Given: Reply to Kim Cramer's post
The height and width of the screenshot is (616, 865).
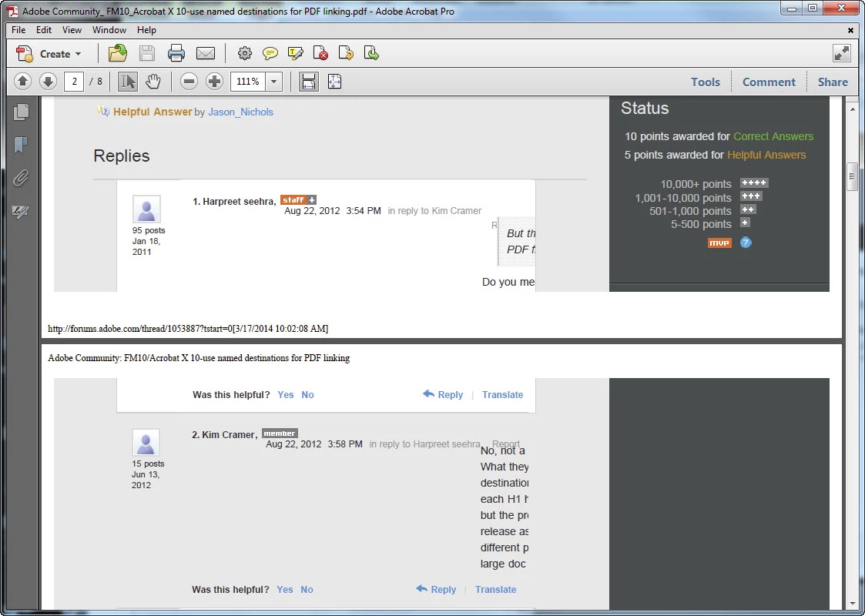Looking at the screenshot, I should point(437,589).
